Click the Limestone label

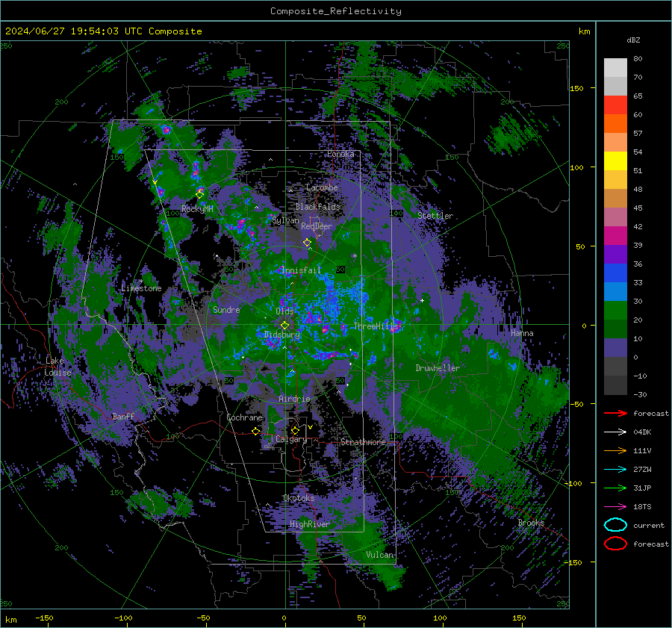coord(141,288)
